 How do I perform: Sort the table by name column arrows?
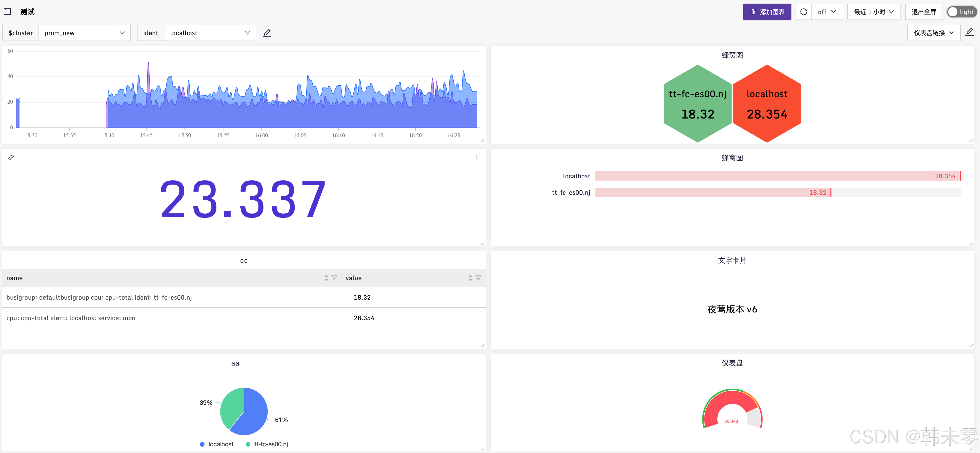coord(326,278)
